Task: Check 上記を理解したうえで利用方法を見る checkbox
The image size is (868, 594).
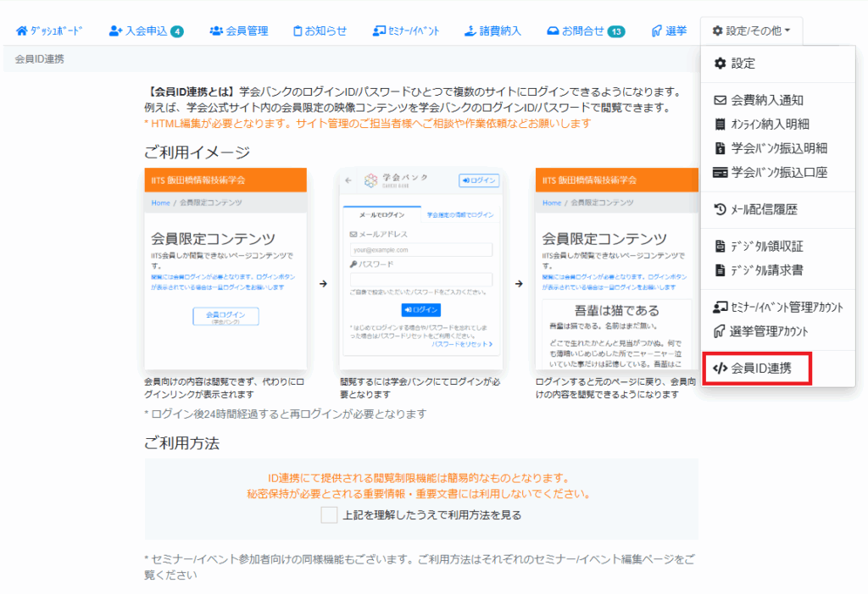Action: [329, 515]
